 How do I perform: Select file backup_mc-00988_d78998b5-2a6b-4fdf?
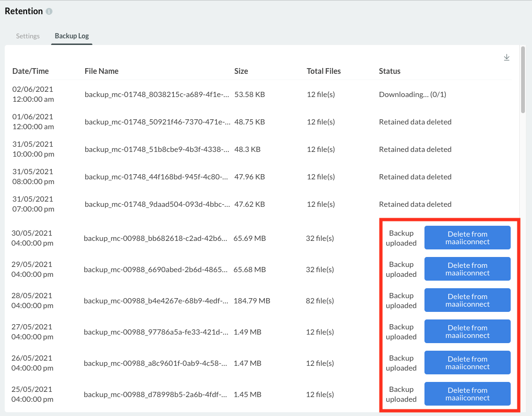click(155, 394)
